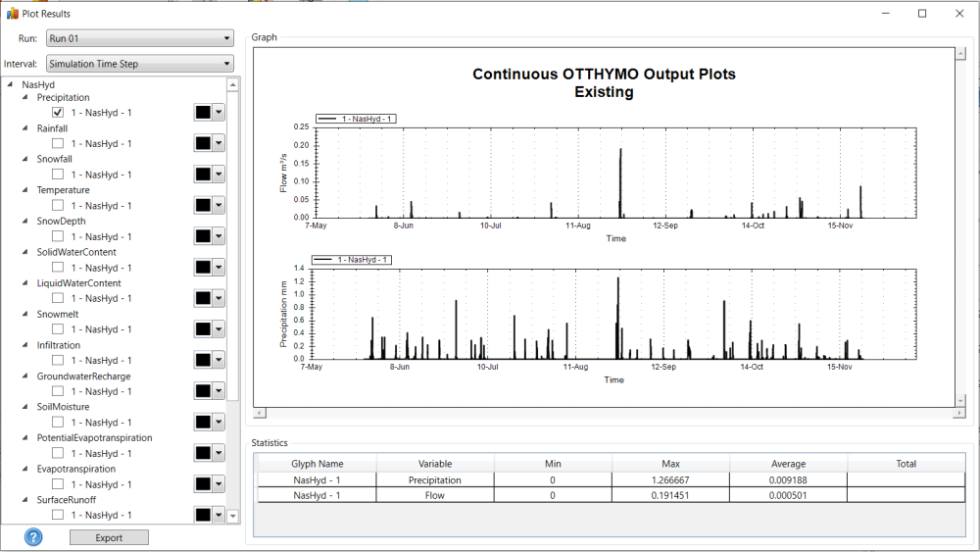Click black color swatch for Infiltration series
980x552 pixels.
tap(203, 360)
